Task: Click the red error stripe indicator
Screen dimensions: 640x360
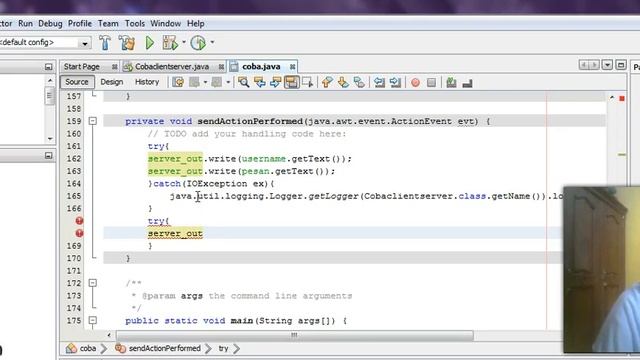Action: (x=622, y=98)
